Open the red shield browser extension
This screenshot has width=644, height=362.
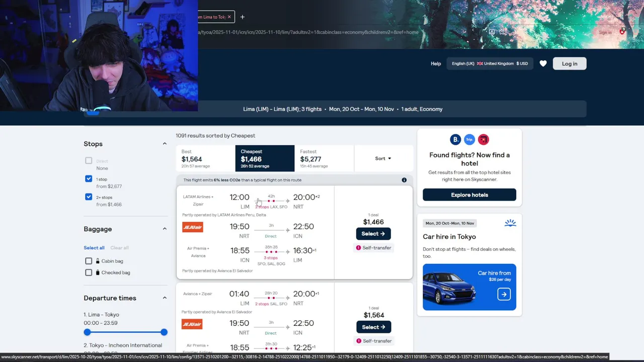[622, 32]
